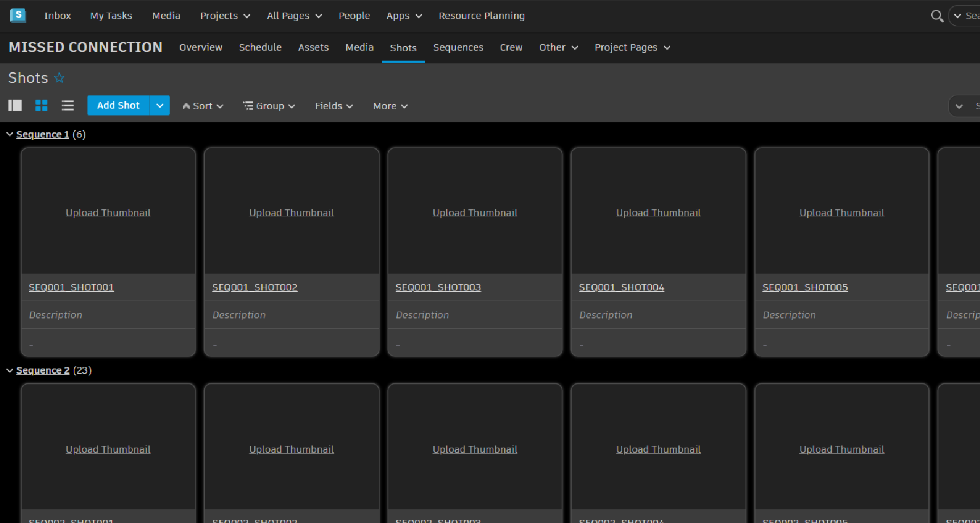
Task: Edit description field of SEQ001_SHOT002
Action: click(x=291, y=315)
